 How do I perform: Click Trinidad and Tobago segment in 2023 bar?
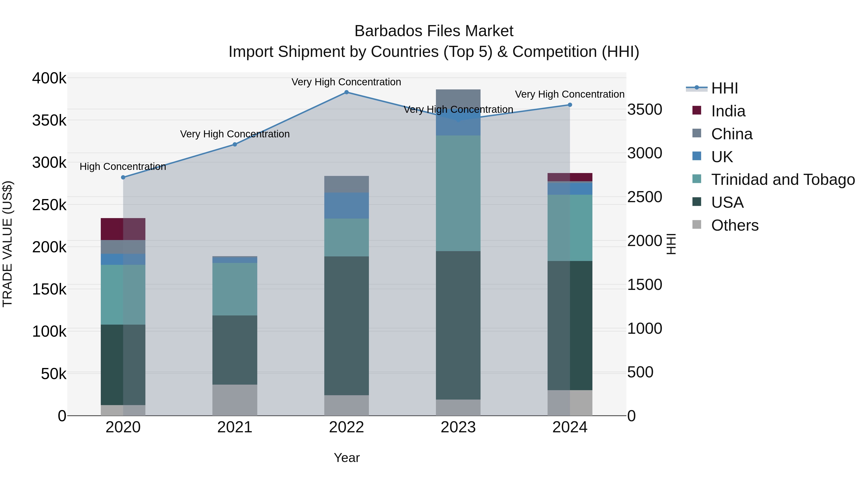click(458, 193)
